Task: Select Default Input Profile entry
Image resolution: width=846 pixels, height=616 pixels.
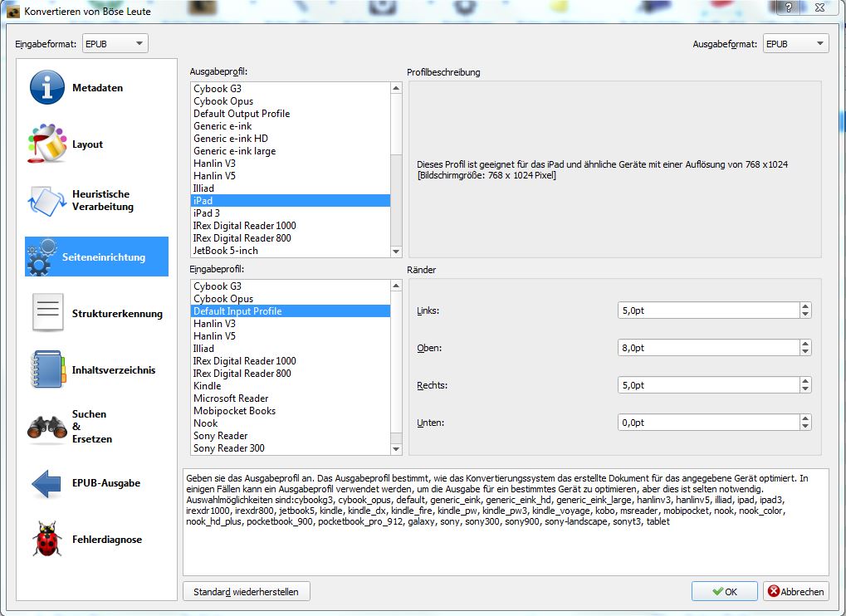Action: (x=291, y=310)
